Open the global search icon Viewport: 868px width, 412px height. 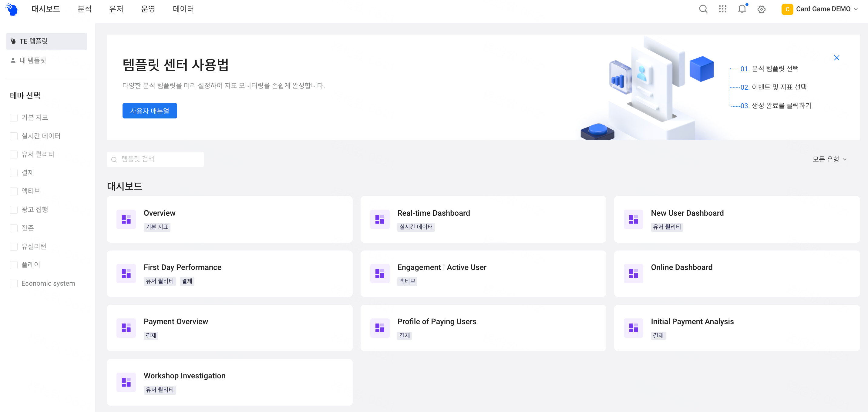point(703,9)
